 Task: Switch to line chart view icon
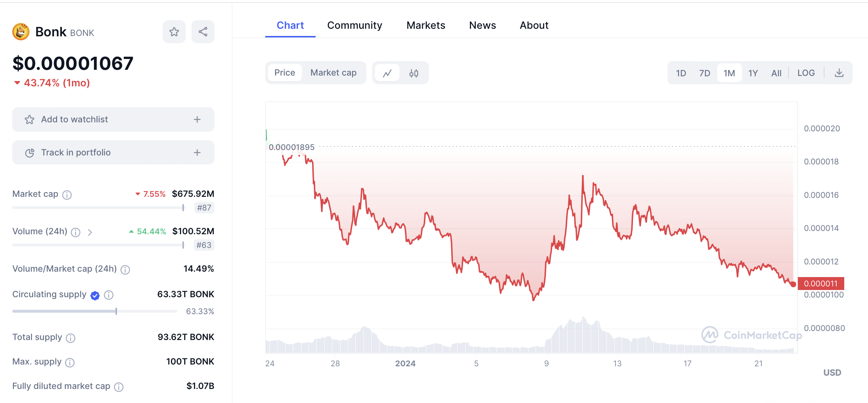point(387,73)
